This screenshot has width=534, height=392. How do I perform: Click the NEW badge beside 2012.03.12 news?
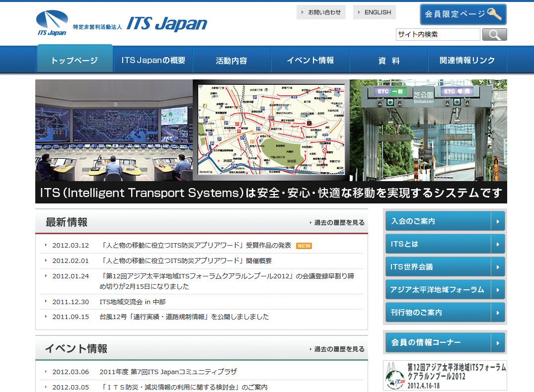tap(304, 246)
